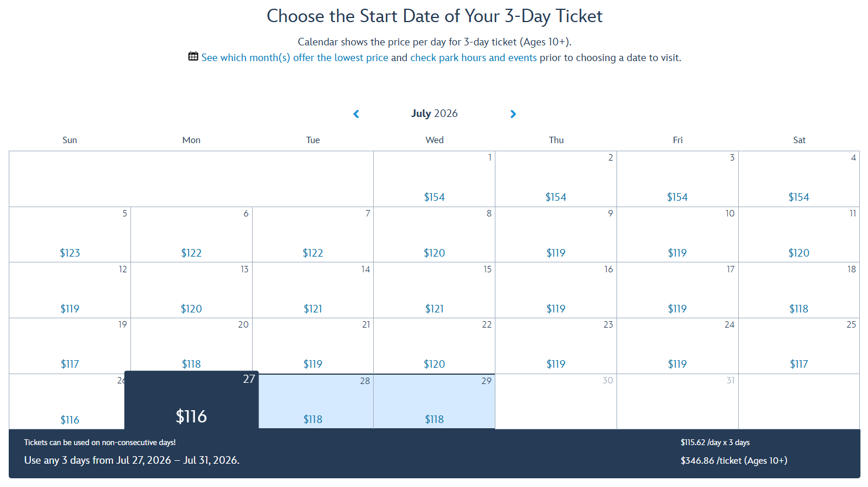
Task: Select July 1 at $154
Action: coord(434,179)
